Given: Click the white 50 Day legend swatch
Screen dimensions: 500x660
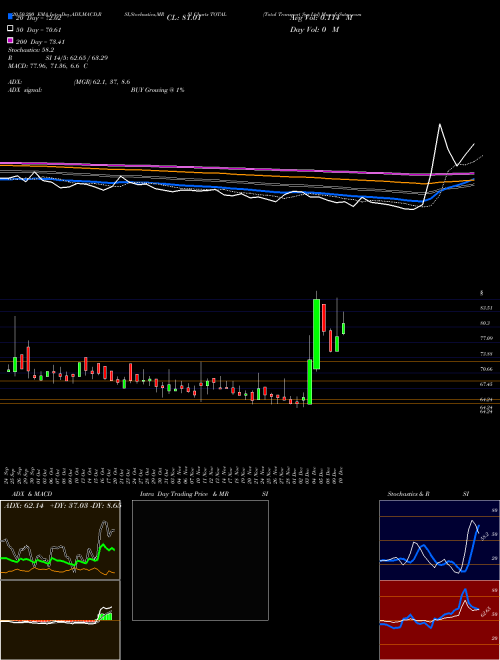Looking at the screenshot, I should coord(10,29).
